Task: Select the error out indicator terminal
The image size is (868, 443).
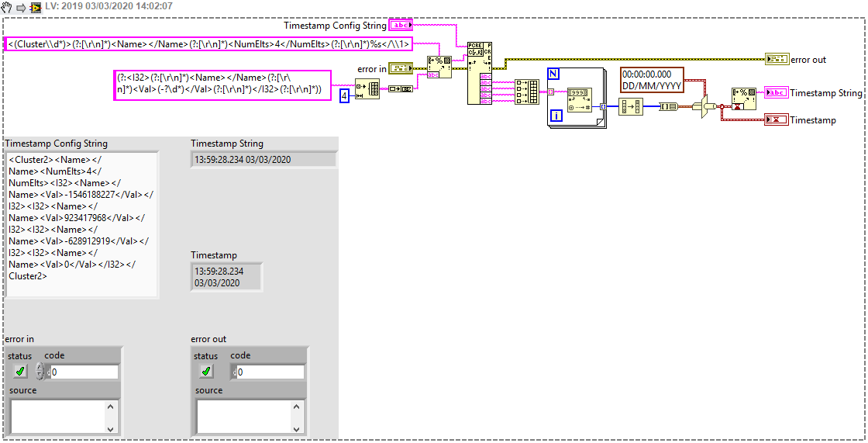Action: point(777,59)
